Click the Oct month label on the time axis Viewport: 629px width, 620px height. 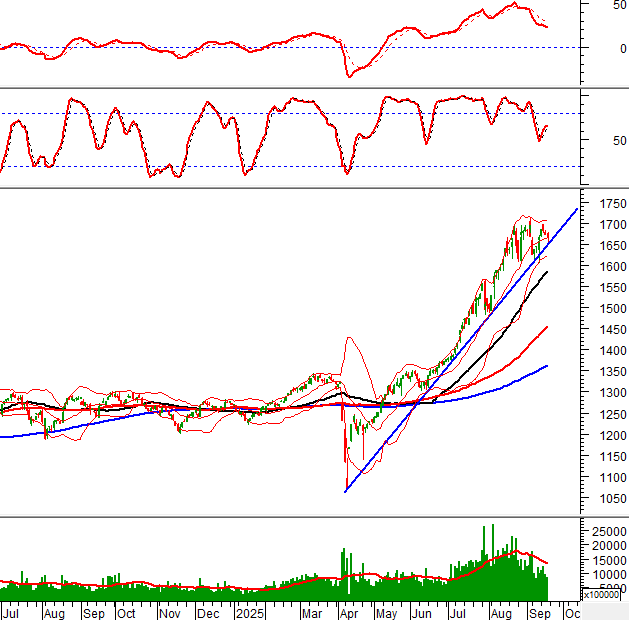(x=126, y=614)
